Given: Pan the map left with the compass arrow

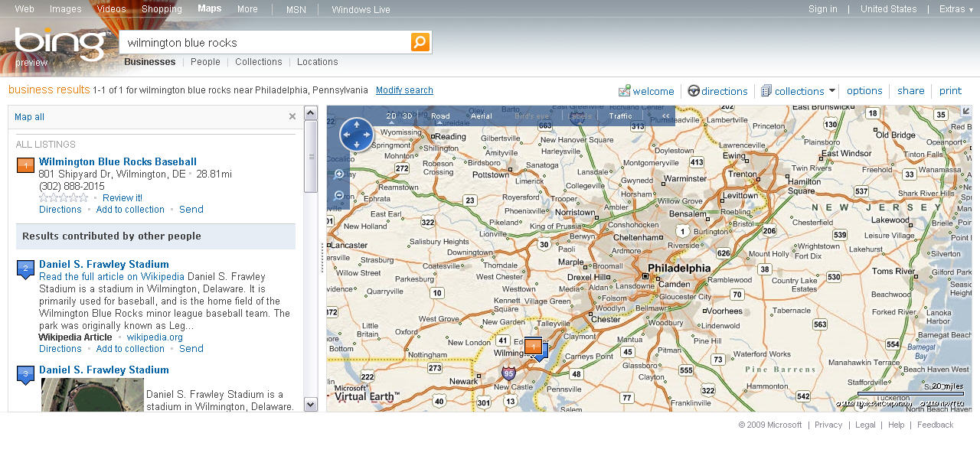Looking at the screenshot, I should (347, 135).
